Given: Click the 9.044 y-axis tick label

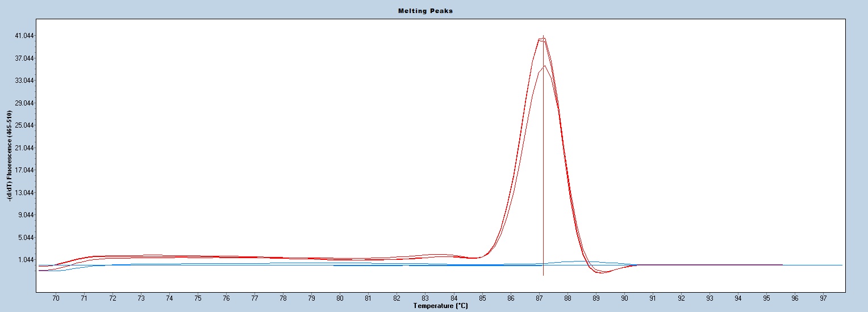Looking at the screenshot, I should coord(26,215).
